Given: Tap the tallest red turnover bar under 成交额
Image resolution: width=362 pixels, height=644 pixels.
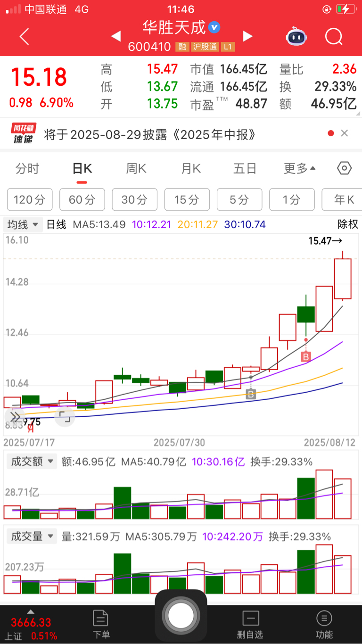Looking at the screenshot, I should pyautogui.click(x=324, y=494).
